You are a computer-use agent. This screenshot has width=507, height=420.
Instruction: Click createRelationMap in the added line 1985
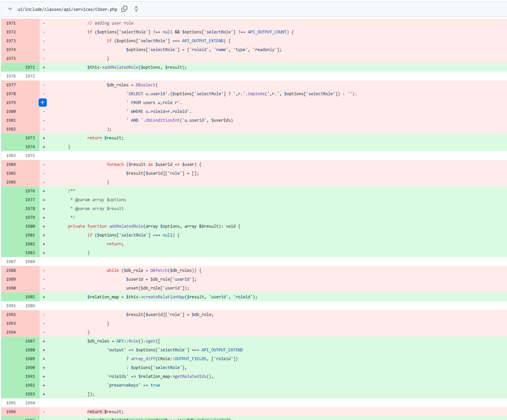164,297
